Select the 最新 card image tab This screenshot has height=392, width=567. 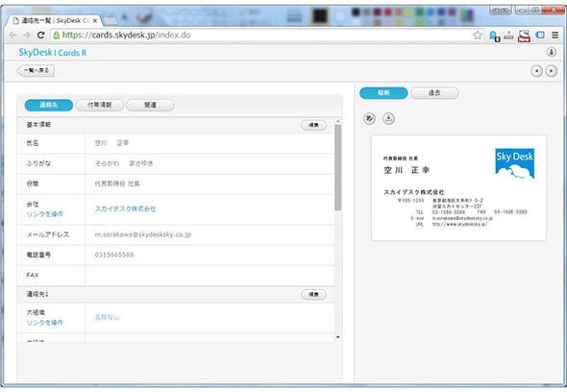tap(383, 93)
